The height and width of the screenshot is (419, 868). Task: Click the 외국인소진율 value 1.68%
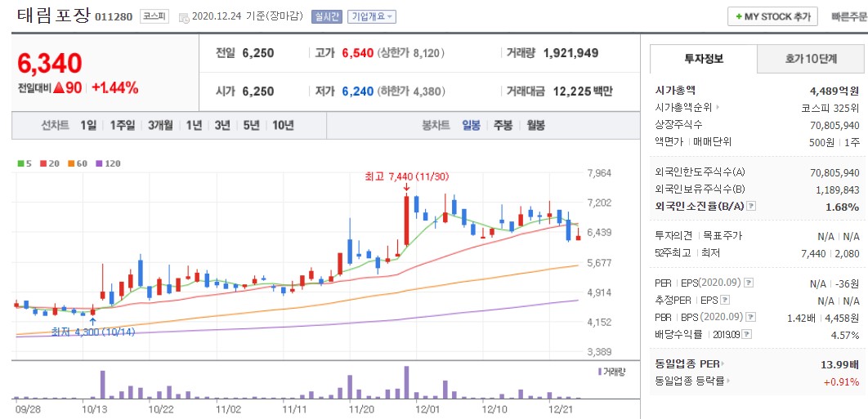coord(843,207)
